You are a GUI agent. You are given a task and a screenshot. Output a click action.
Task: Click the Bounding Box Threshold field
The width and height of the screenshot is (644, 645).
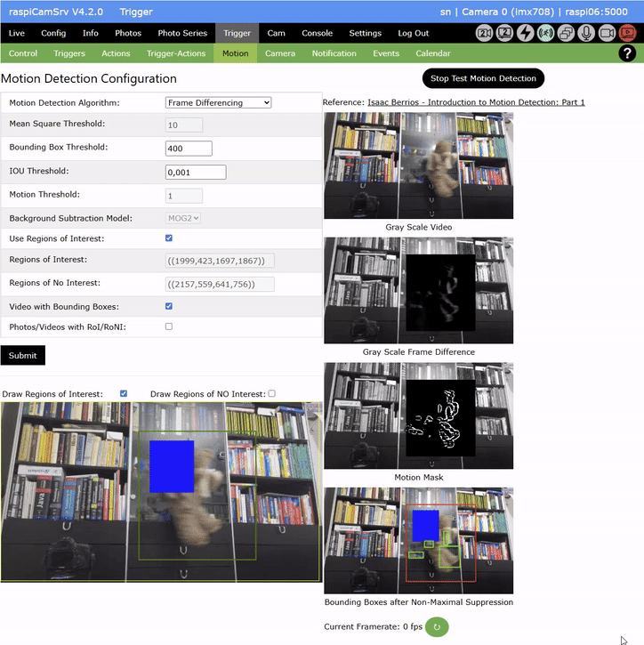[x=189, y=149]
